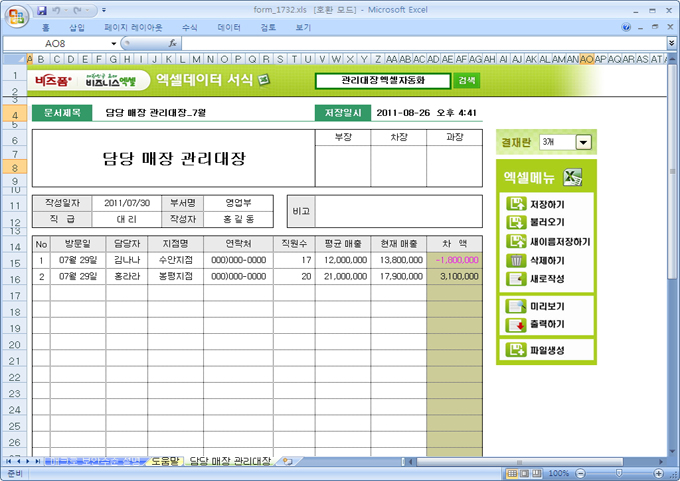
Task: Click the 13,800,000 현재 매출 cell
Action: click(399, 260)
